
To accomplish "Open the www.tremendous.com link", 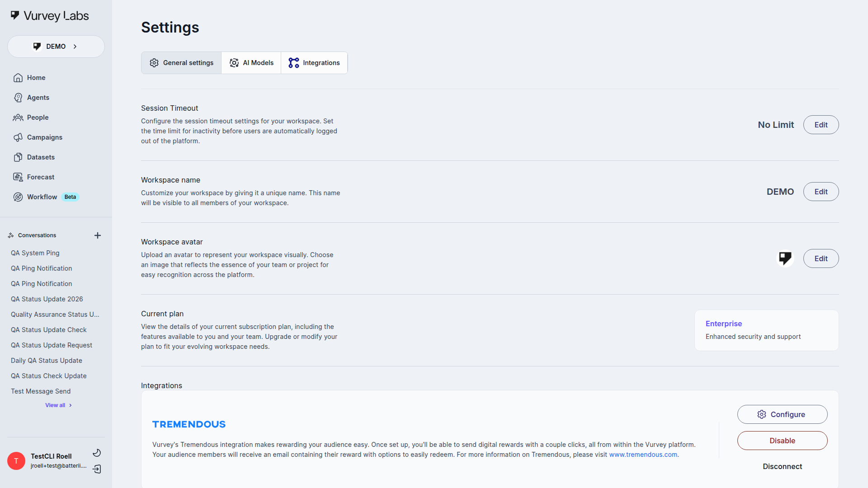I will coord(643,455).
